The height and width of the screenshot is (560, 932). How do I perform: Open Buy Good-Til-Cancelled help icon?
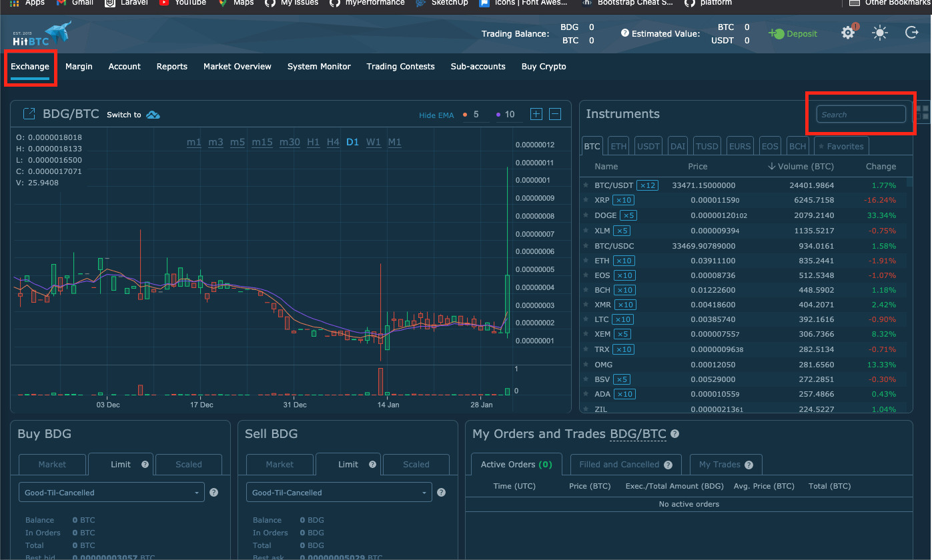[x=214, y=493]
